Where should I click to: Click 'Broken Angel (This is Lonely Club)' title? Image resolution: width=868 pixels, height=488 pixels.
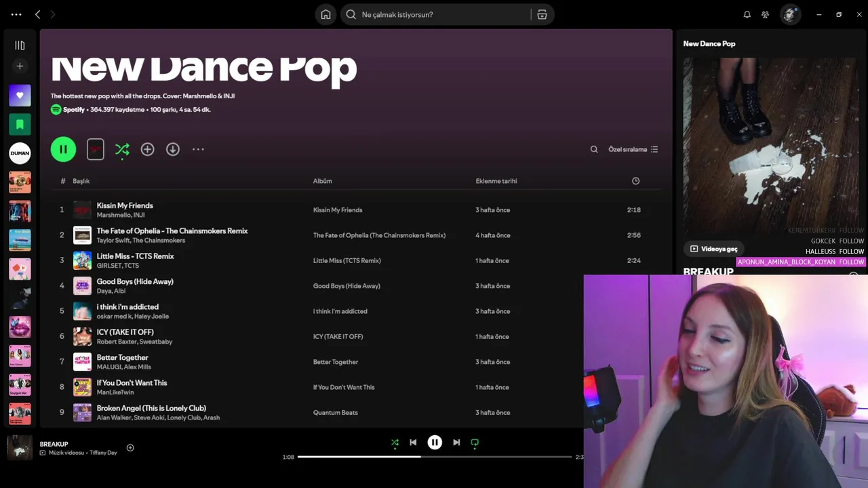pyautogui.click(x=151, y=408)
